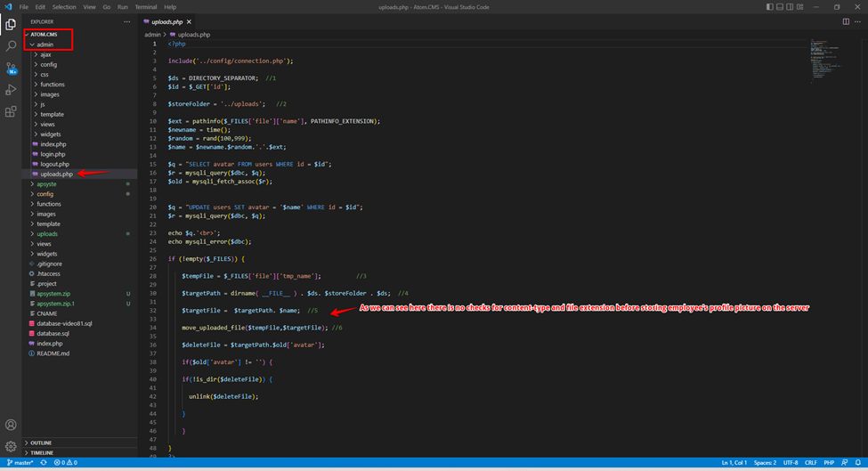Open the customize layout icon
The height and width of the screenshot is (471, 868).
point(800,7)
